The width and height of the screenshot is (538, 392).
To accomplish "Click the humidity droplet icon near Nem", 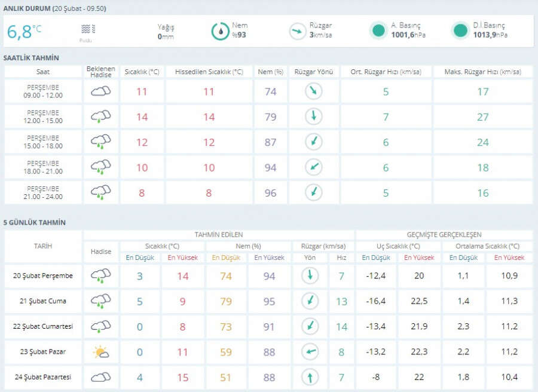I will 221,31.
